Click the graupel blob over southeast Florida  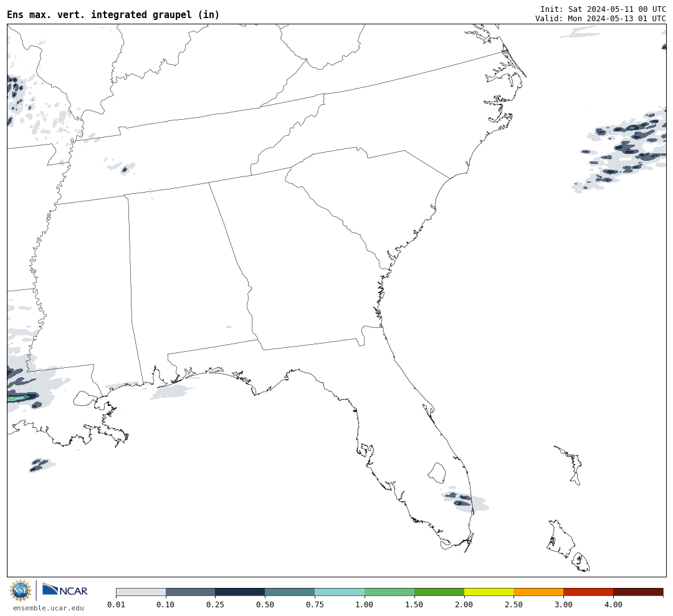pos(464,501)
